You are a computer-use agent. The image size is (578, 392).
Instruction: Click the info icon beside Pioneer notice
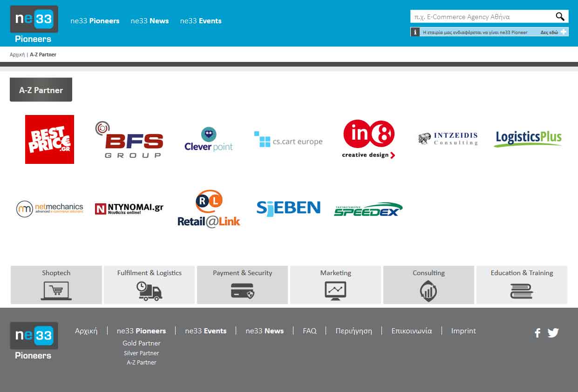click(x=415, y=32)
